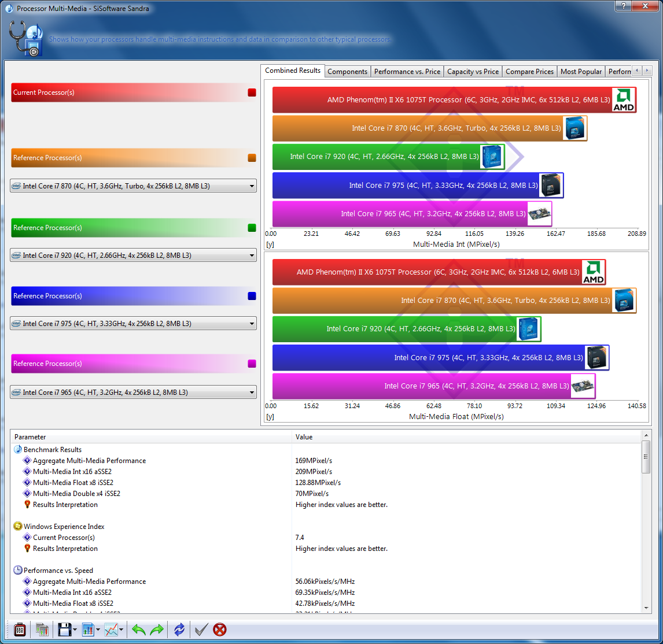Click the diamond icon beside Multi-Media Int x16 aSSE2 under Benchmark Results
Image resolution: width=663 pixels, height=644 pixels.
(x=27, y=471)
